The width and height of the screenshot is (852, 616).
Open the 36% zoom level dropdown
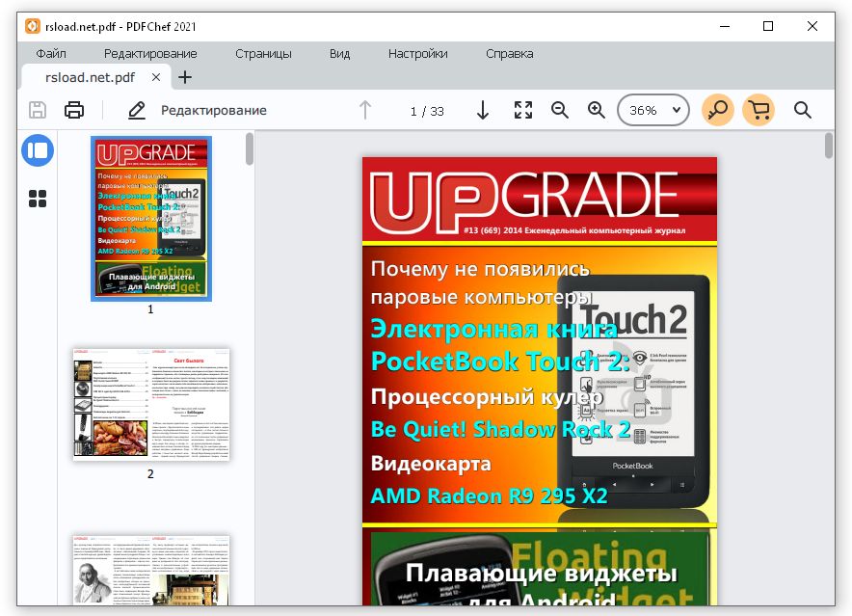point(652,110)
